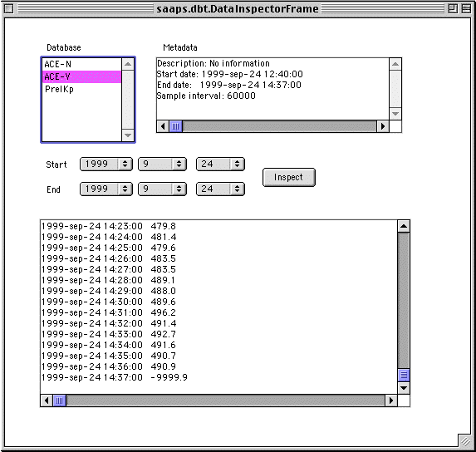Click the window collapse box in title bar
Viewport: 476px width, 452px height.
click(x=466, y=8)
